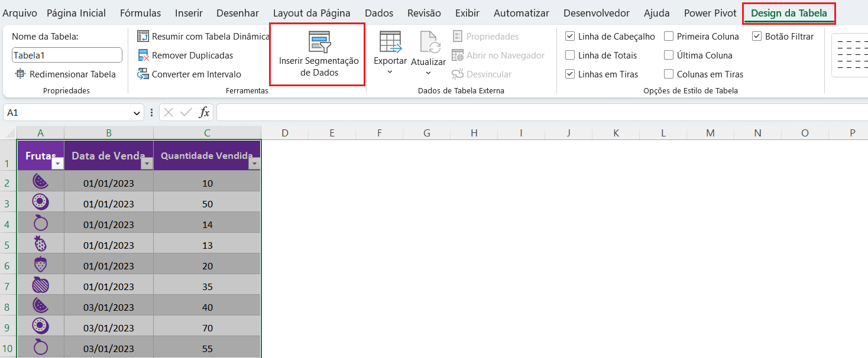Click the Redimensionar Tabela icon
The height and width of the screenshot is (358, 868).
(21, 74)
